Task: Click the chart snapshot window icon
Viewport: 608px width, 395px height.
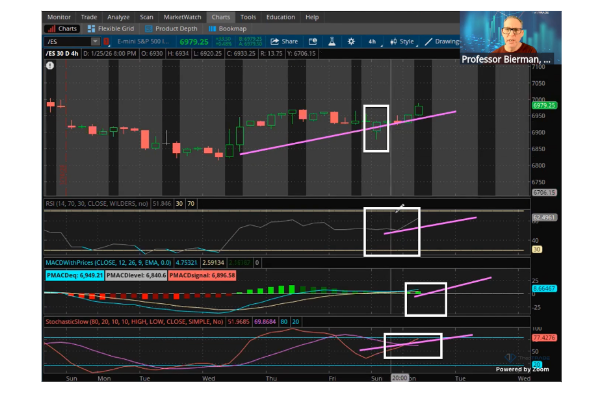Action: [x=313, y=41]
